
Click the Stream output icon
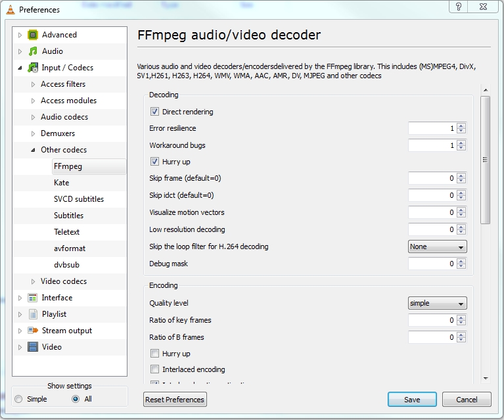(x=33, y=330)
